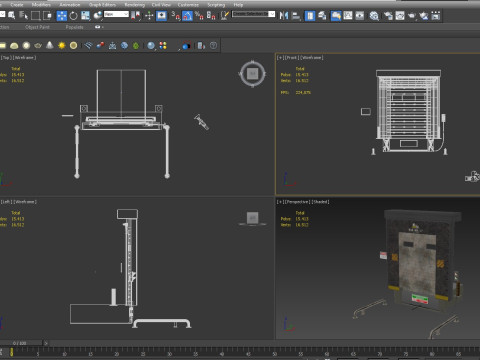Open the Top viewport [Wireframe] menu

point(24,58)
